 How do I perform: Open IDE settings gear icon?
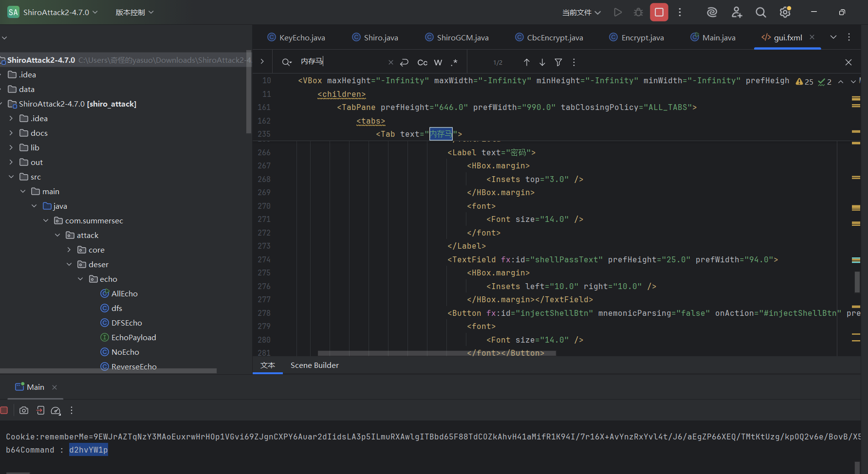tap(785, 13)
